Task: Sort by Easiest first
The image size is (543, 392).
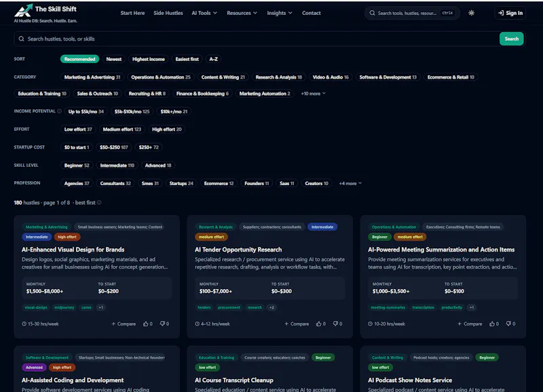Action: tap(187, 59)
